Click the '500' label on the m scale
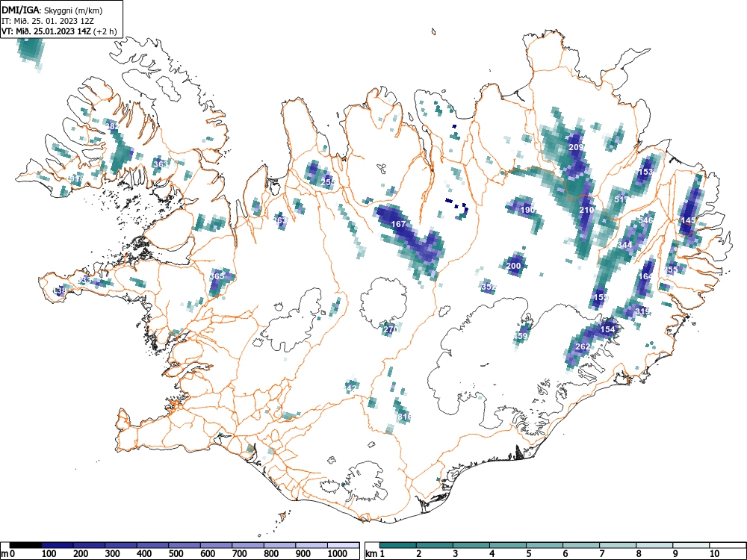Viewport: 747px width, 560px height. point(176,554)
